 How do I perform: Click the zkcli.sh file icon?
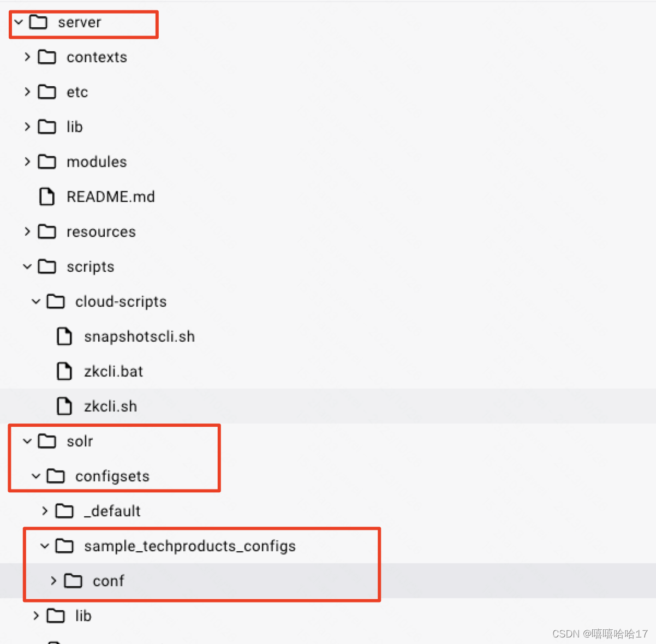64,406
